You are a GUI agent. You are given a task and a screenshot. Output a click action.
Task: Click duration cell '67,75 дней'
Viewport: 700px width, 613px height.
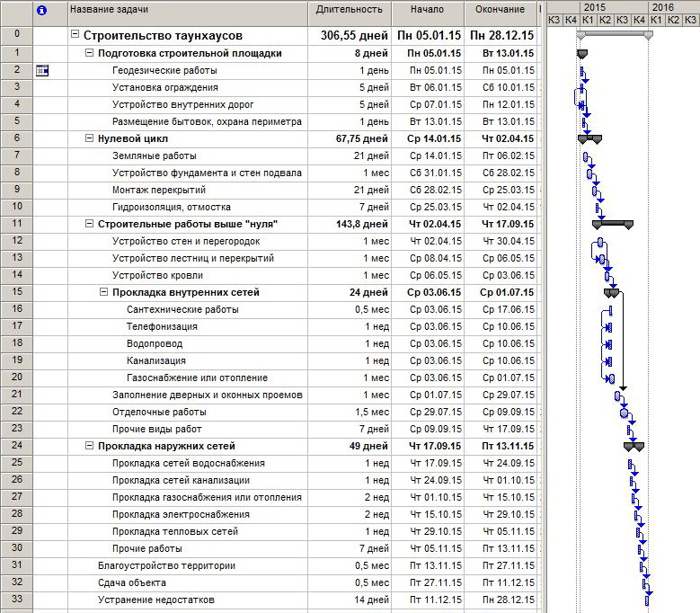pos(350,138)
